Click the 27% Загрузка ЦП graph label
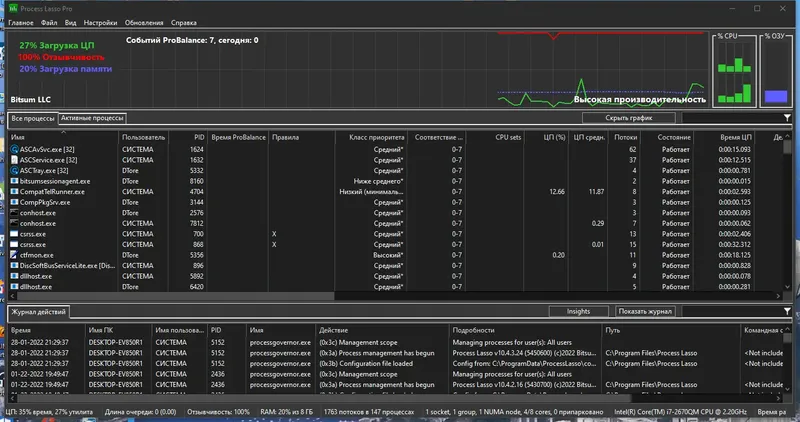Viewport: 800px width, 422px height. tap(57, 45)
